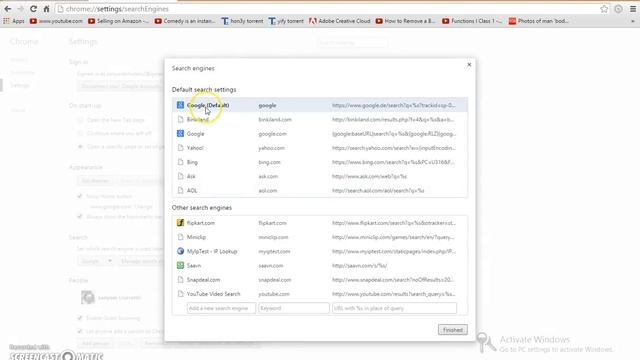Open hon3y torrent bookmark
The width and height of the screenshot is (640, 360).
242,21
